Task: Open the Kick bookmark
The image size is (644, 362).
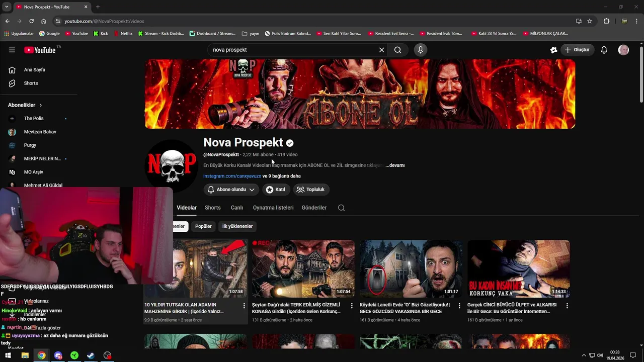Action: coord(100,34)
